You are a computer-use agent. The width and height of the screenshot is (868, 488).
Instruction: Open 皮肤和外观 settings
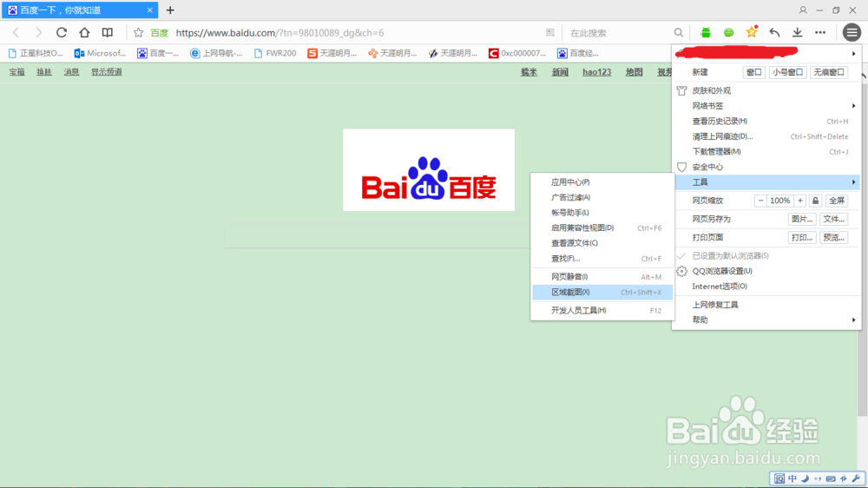click(x=766, y=90)
